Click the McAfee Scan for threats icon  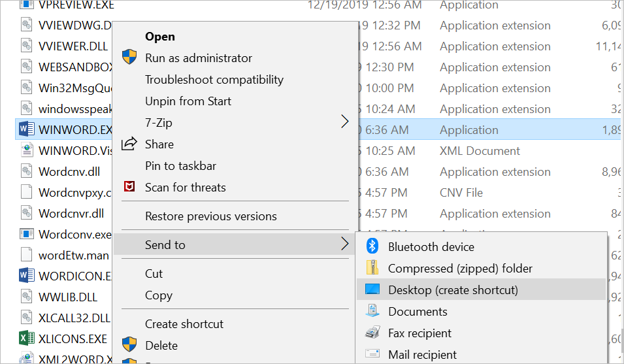[x=129, y=188]
